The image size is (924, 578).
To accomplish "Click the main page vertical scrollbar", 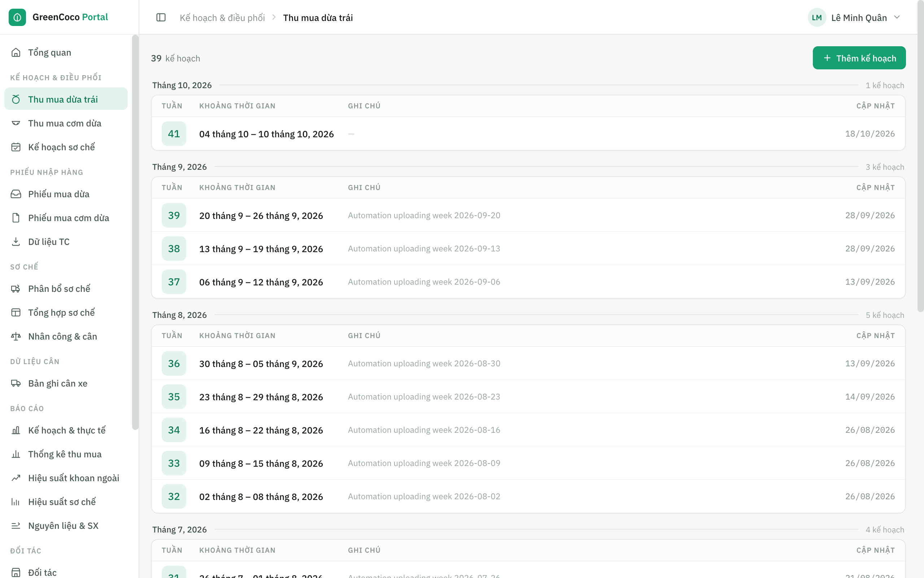I will point(920,156).
